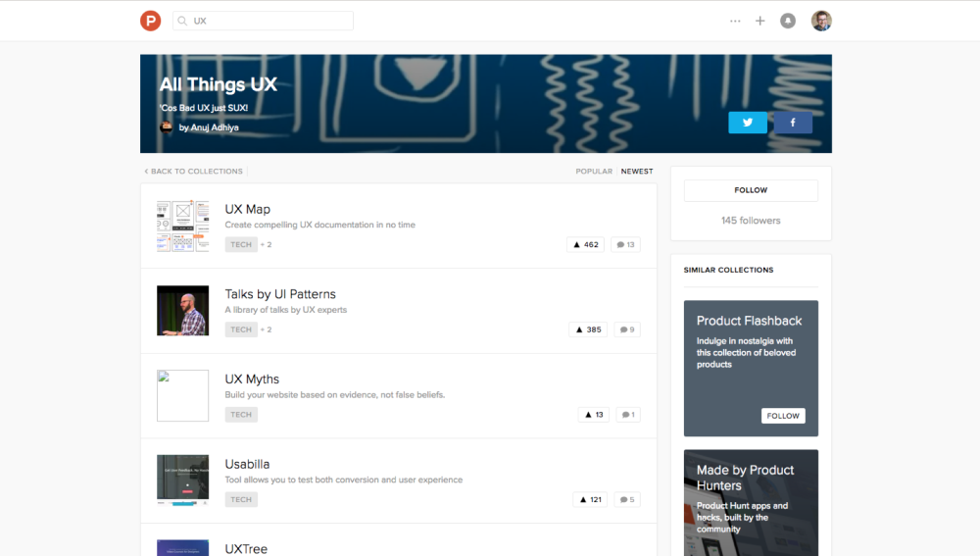Sort the list by Popular
Screen dimensions: 980x556
594,171
